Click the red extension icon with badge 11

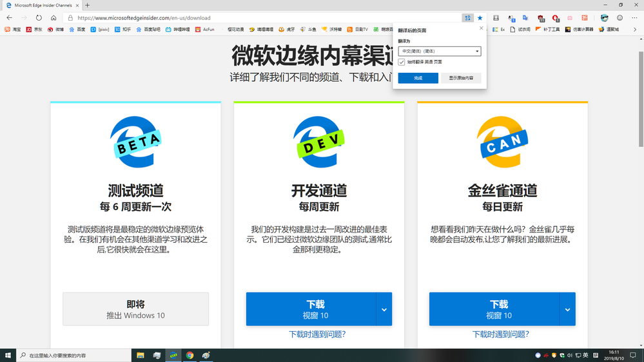pos(541,18)
